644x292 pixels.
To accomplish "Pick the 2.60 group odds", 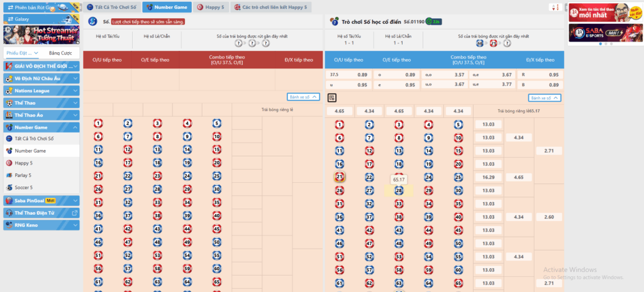I will click(x=550, y=217).
